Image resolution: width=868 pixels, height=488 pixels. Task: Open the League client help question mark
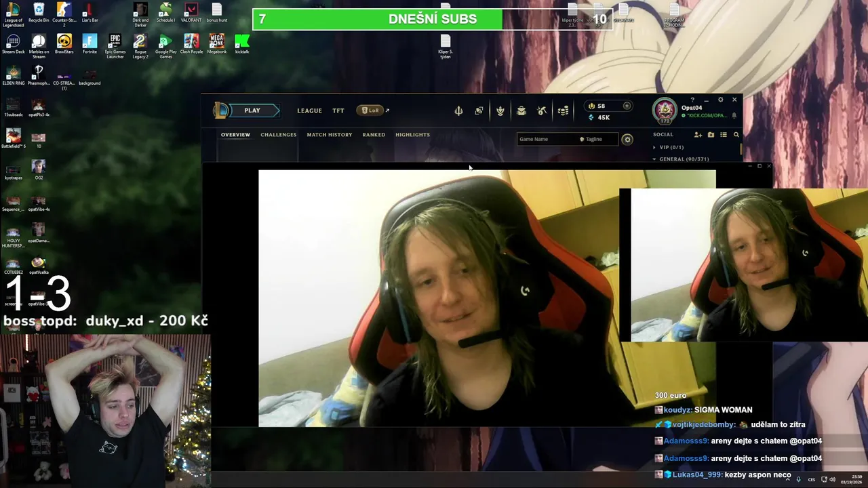[x=692, y=100]
